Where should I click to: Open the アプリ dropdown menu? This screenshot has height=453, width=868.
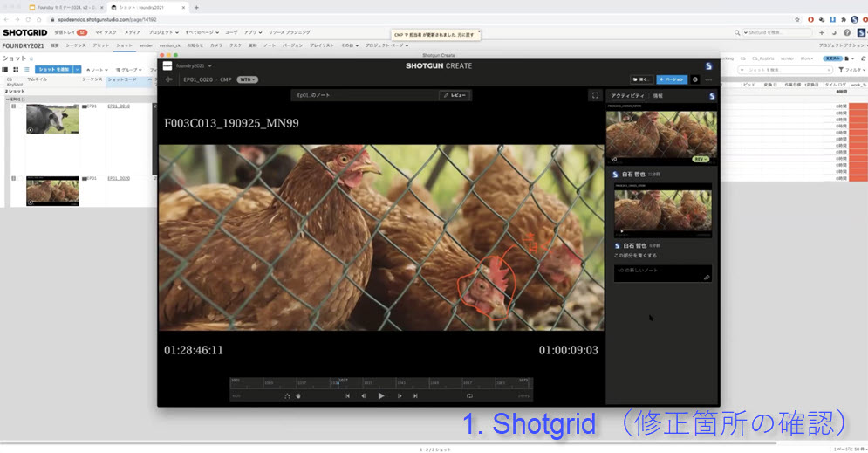point(252,32)
